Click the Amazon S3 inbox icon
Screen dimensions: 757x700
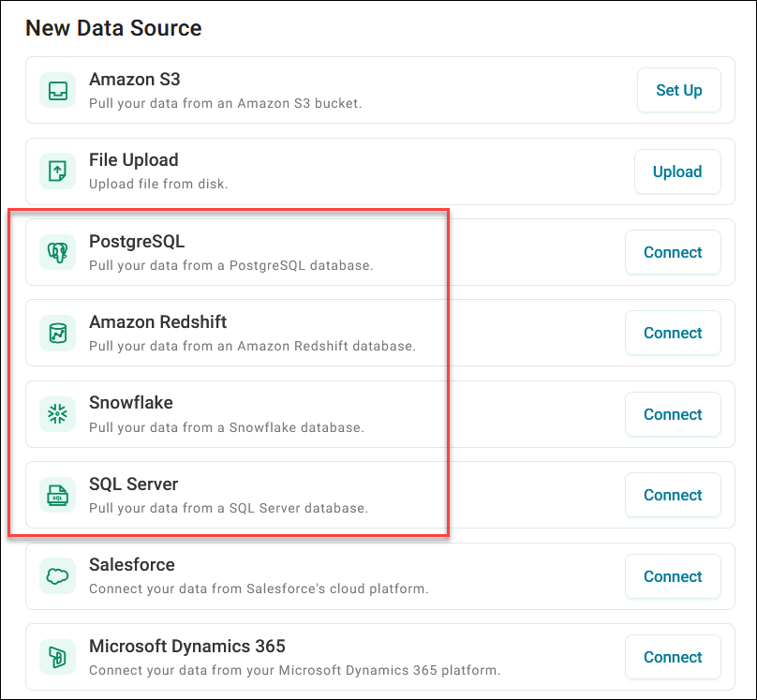click(x=57, y=90)
